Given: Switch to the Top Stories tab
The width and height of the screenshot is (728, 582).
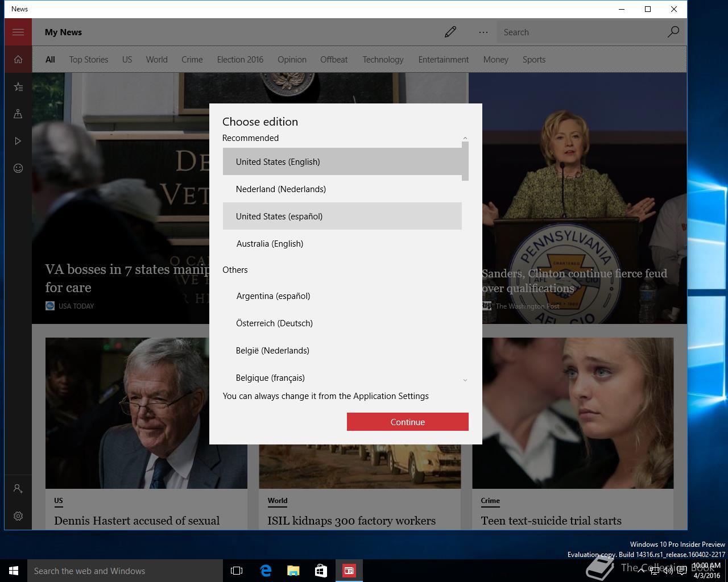Looking at the screenshot, I should (89, 60).
